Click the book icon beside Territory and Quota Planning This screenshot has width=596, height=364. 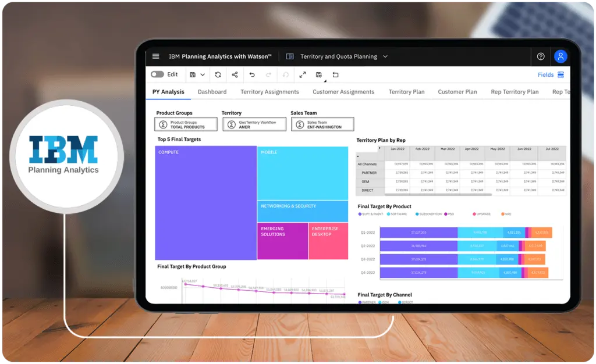tap(290, 56)
